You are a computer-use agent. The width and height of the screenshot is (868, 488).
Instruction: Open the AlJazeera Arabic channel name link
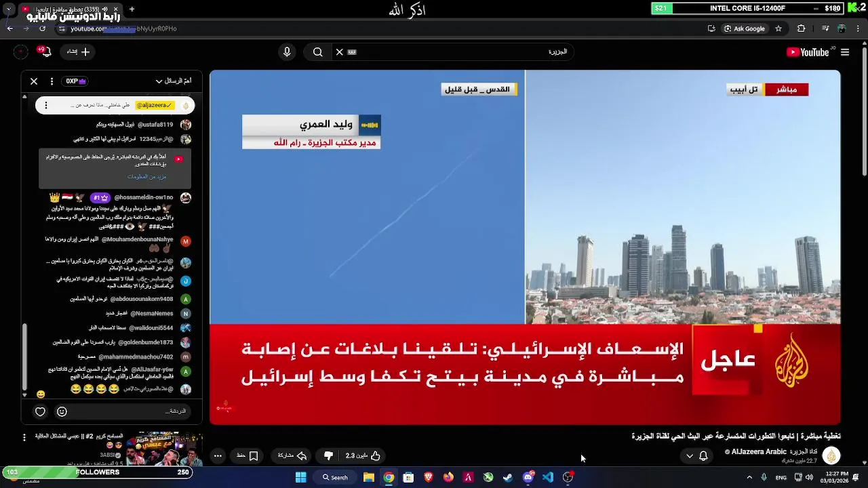pyautogui.click(x=772, y=451)
